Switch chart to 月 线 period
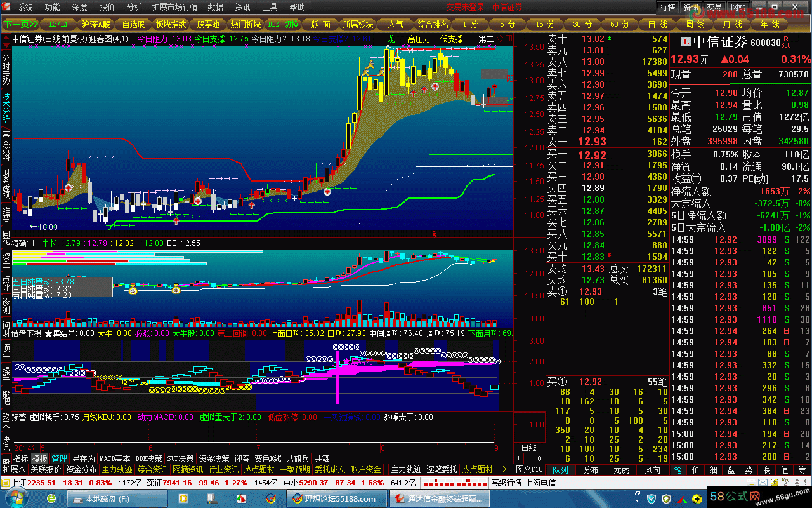Screen dimensions: 812x508 [733, 24]
